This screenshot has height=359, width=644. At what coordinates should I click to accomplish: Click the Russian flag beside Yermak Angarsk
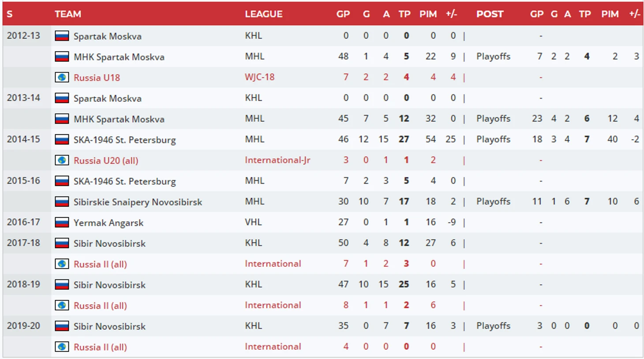pyautogui.click(x=62, y=222)
